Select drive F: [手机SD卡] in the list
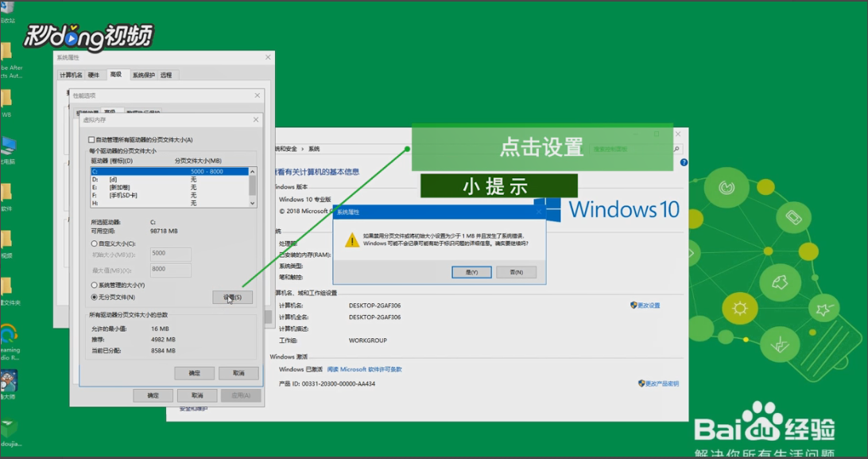This screenshot has width=868, height=459. (x=169, y=195)
